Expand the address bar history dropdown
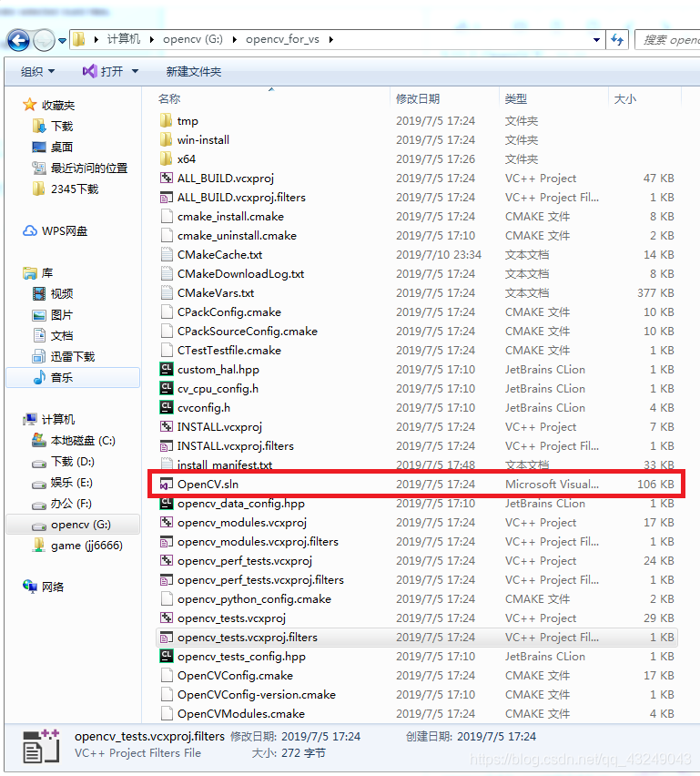The image size is (700, 776). coord(596,39)
